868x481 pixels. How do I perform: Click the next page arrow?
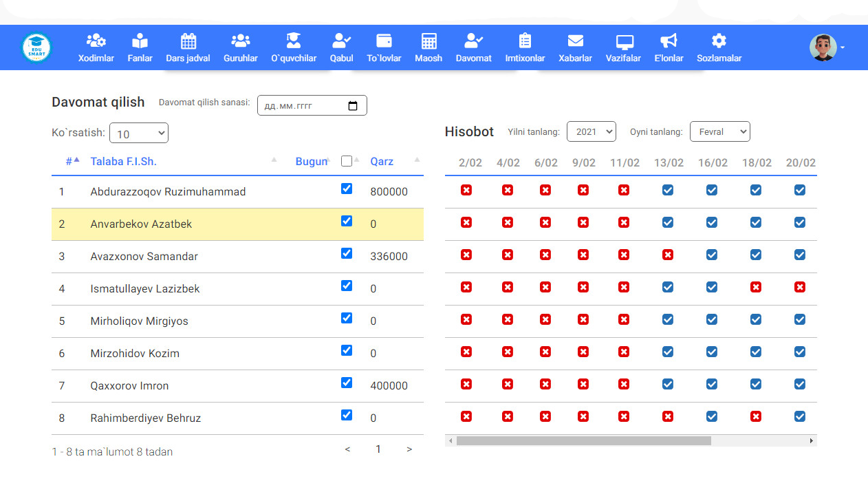coord(409,449)
